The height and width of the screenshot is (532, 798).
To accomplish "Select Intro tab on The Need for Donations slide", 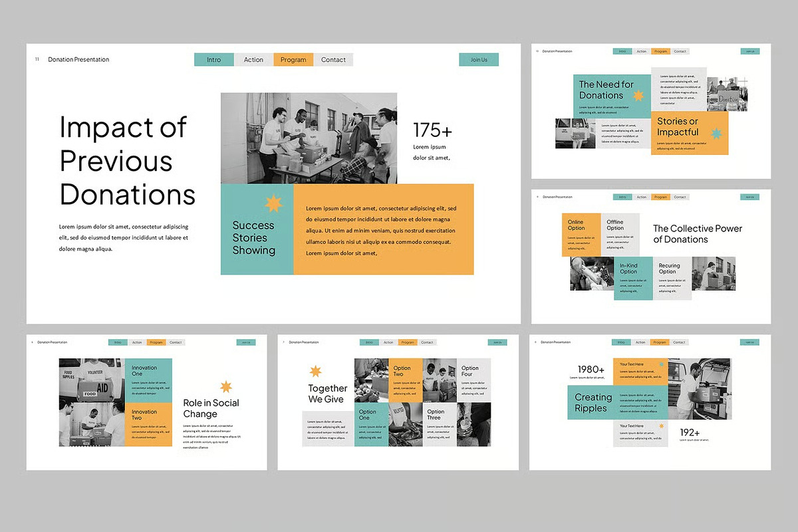I will click(x=622, y=51).
